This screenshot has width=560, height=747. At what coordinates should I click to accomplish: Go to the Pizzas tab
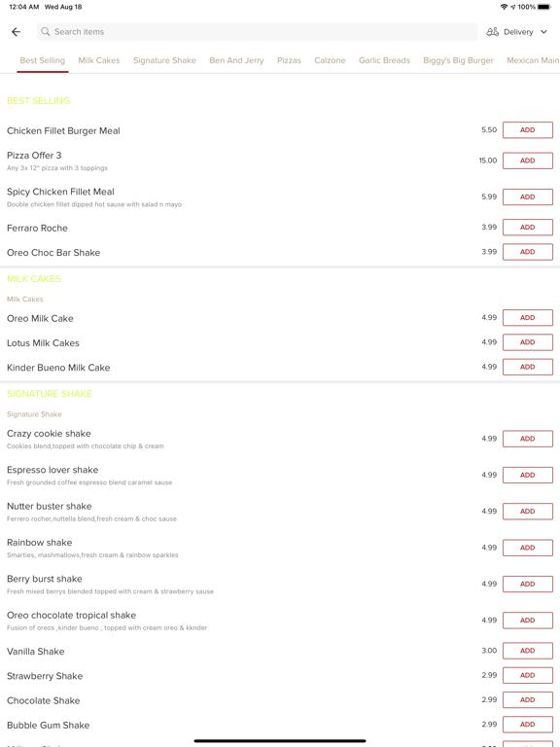pyautogui.click(x=289, y=60)
